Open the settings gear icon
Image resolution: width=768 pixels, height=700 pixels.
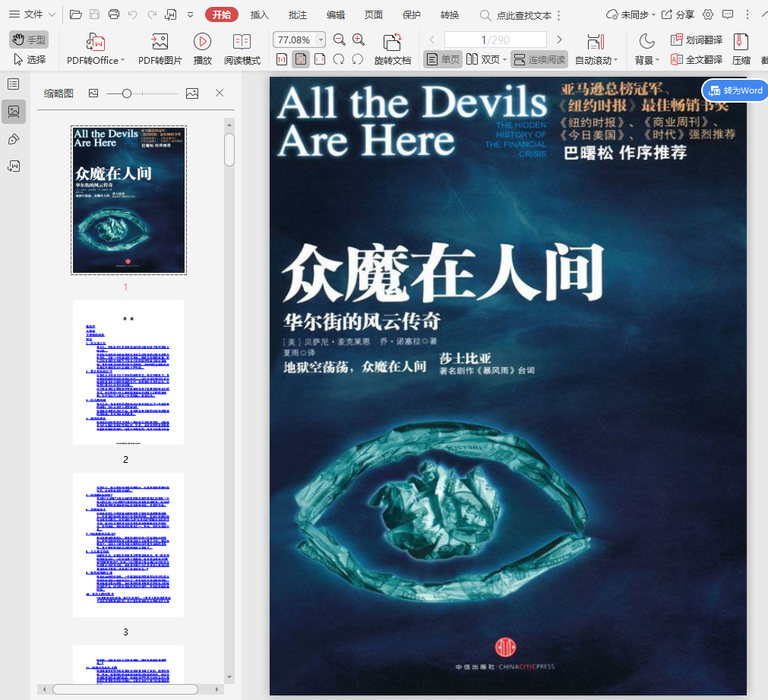click(x=708, y=14)
